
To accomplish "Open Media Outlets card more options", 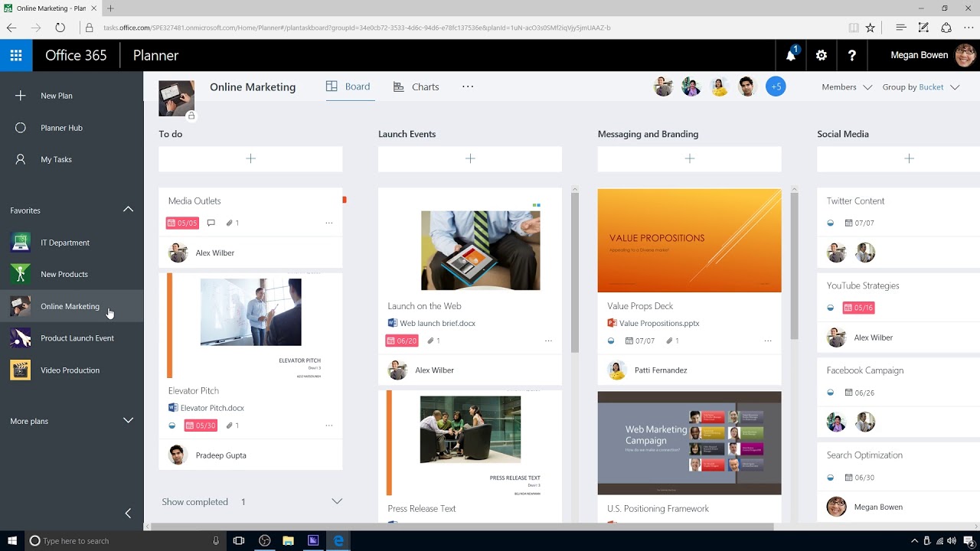I will pyautogui.click(x=329, y=223).
